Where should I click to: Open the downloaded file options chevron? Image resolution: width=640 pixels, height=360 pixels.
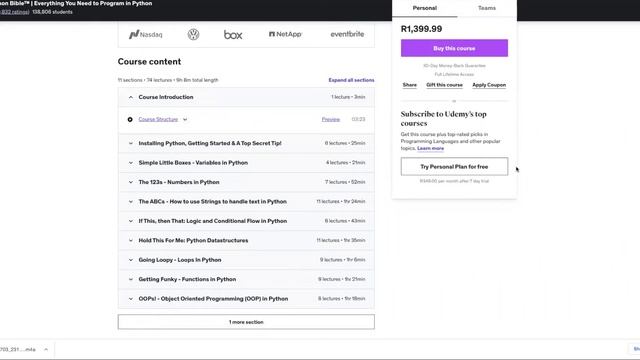click(46, 349)
